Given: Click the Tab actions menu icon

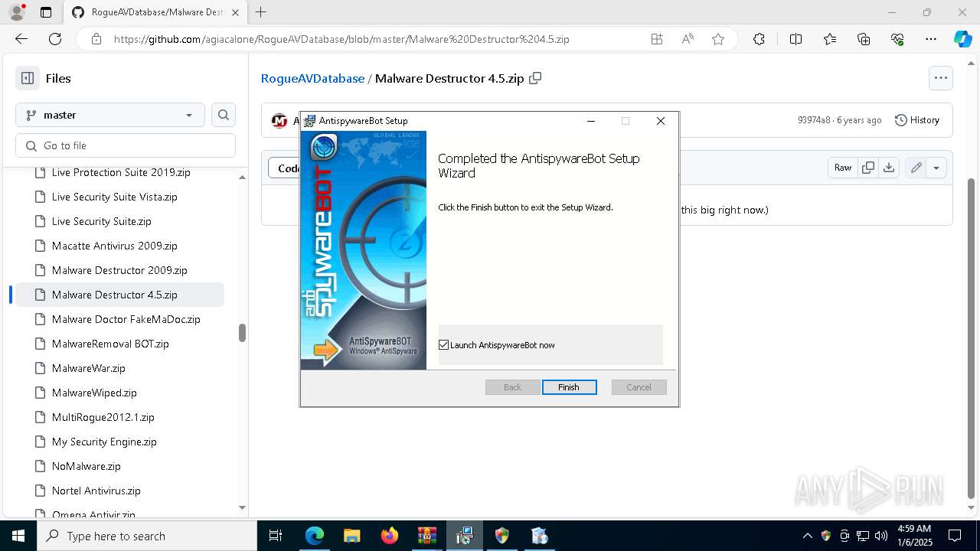Looking at the screenshot, I should click(46, 12).
